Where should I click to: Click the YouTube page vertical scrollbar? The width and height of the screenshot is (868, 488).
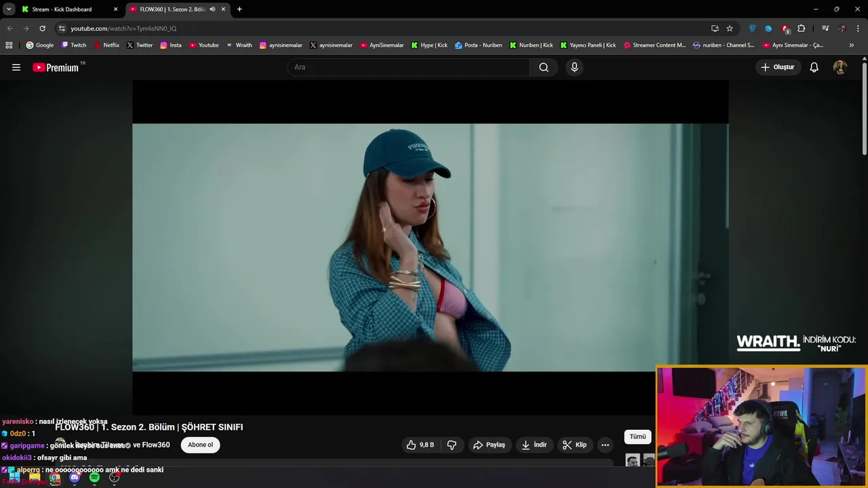pyautogui.click(x=865, y=108)
